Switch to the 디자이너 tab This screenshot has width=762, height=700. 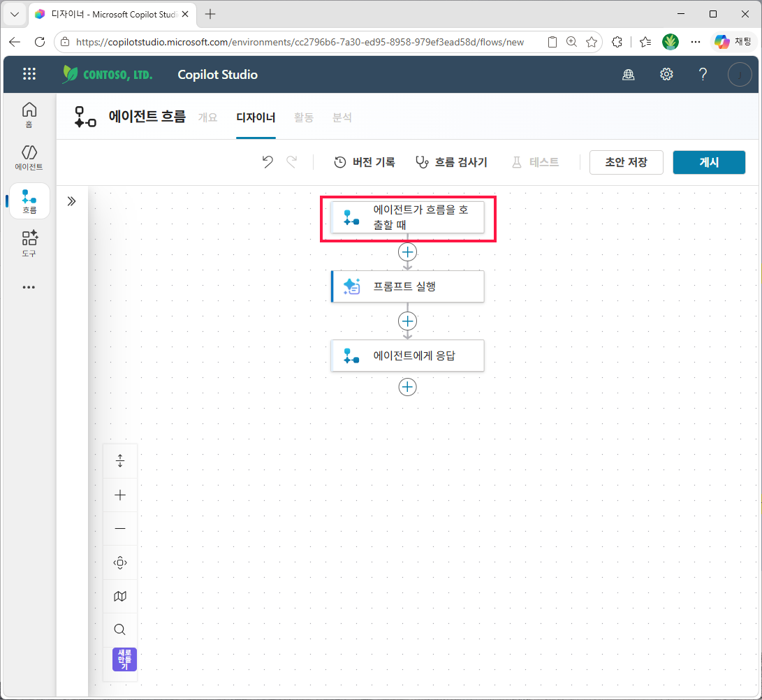tap(256, 117)
